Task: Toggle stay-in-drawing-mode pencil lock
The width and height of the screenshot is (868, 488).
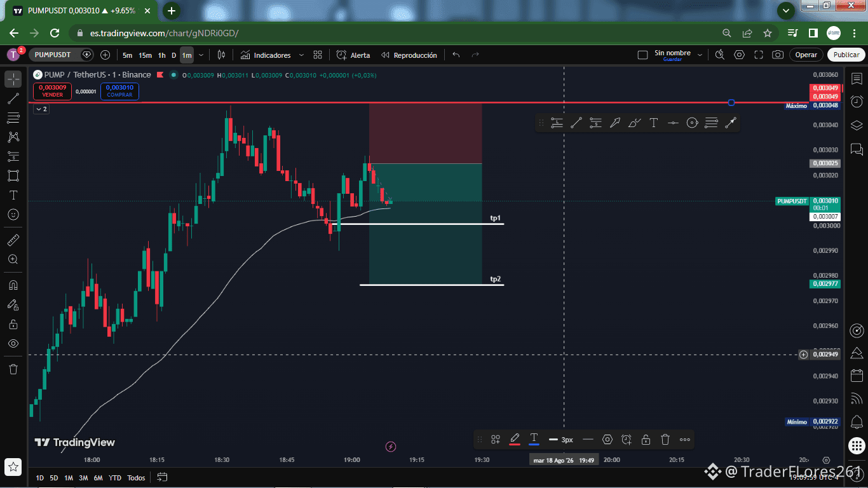Action: tap(13, 305)
